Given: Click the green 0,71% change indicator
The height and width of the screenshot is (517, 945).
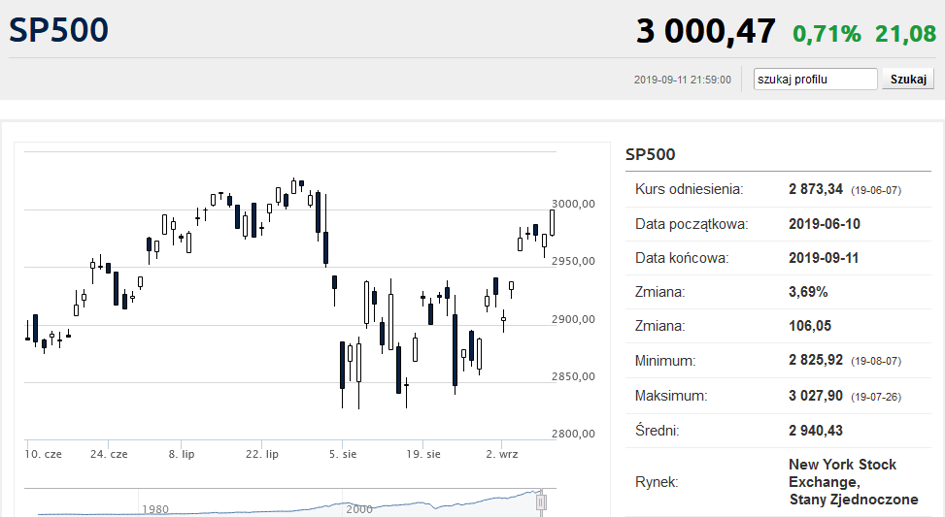Looking at the screenshot, I should [827, 34].
